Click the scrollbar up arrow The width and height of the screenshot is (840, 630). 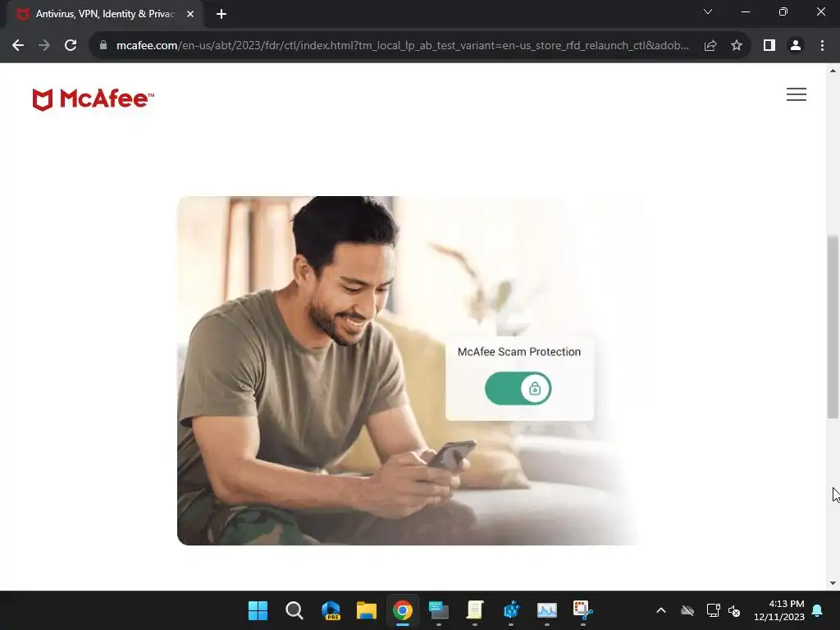[833, 71]
